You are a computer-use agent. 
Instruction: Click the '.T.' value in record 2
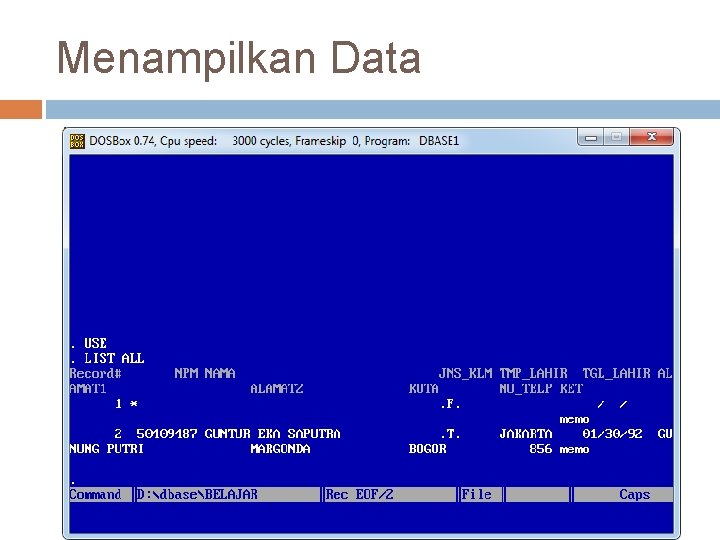click(450, 433)
